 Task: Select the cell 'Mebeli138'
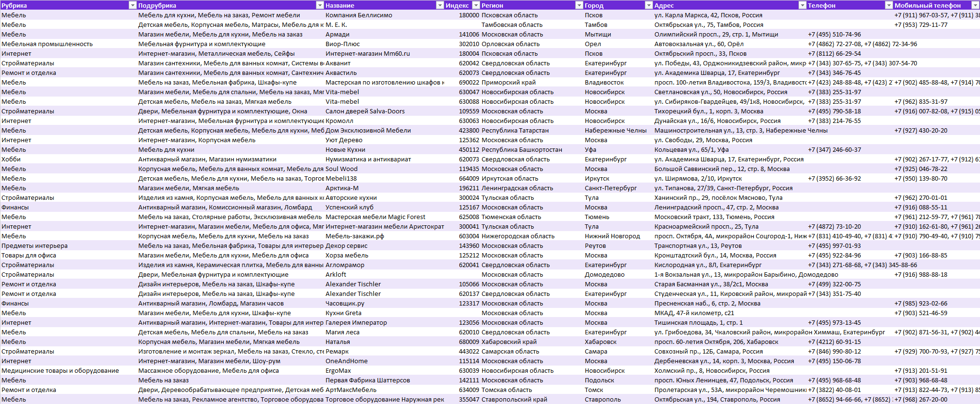(384, 178)
